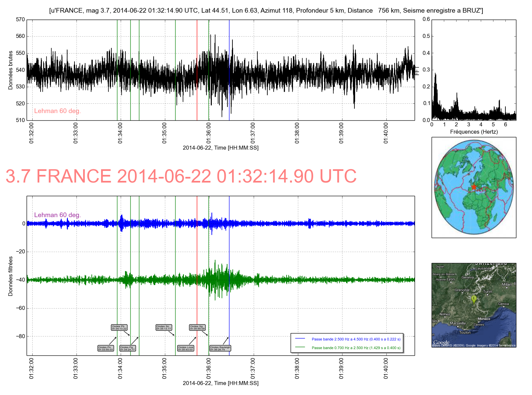Image resolution: width=532 pixels, height=395 pixels.
Task: Click the Fréquences (Hertz) axis label
Action: [x=474, y=132]
